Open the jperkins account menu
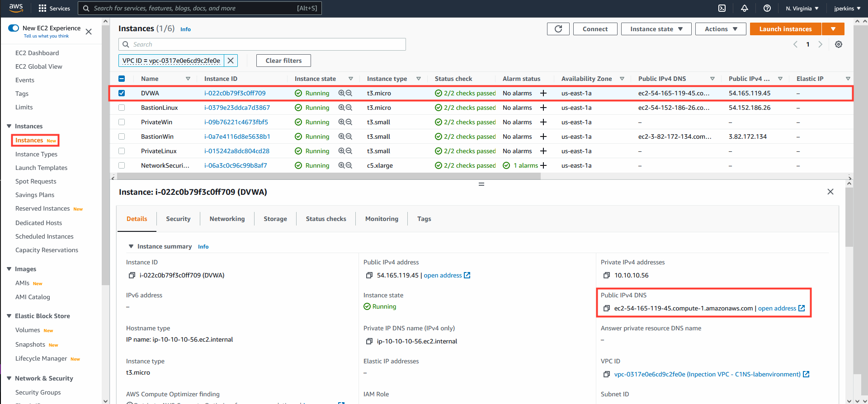This screenshot has width=868, height=404. coord(847,8)
